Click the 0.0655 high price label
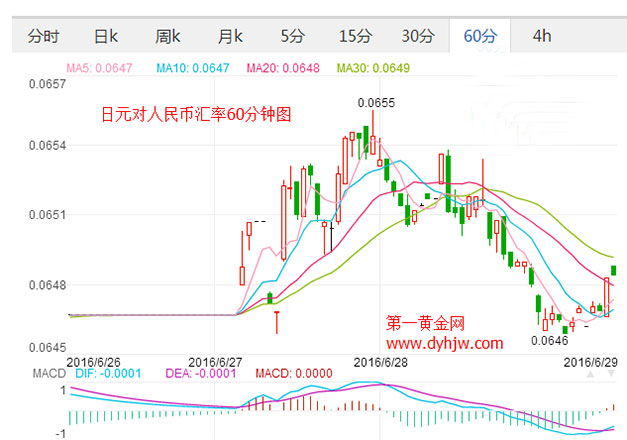Image resolution: width=627 pixels, height=440 pixels. coord(376,103)
